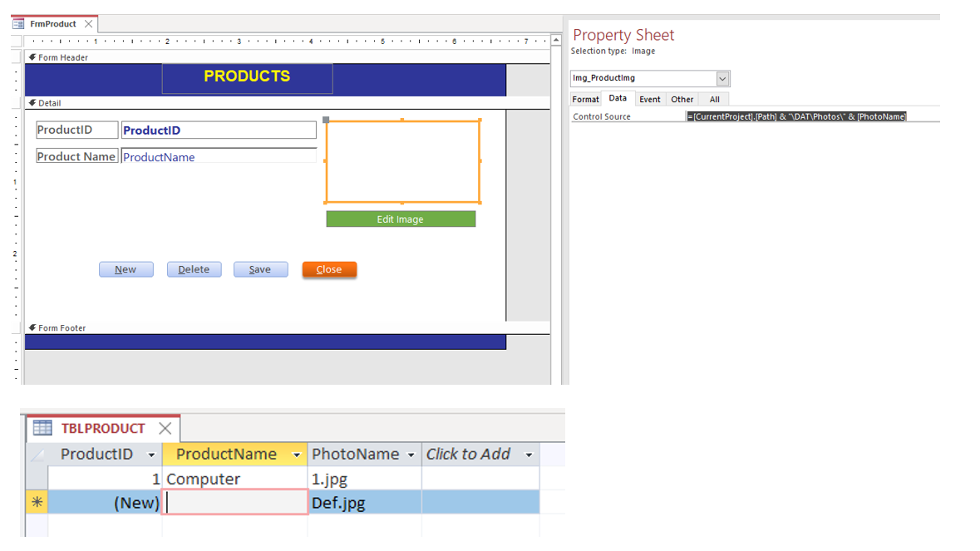Open the ProductID column filter dropdown
This screenshot has width=980, height=551.
(150, 455)
